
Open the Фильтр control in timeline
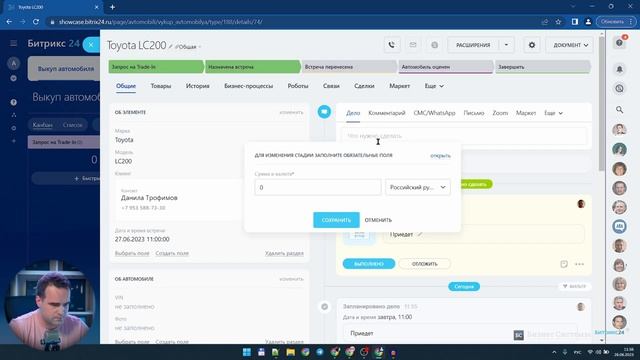click(x=574, y=286)
